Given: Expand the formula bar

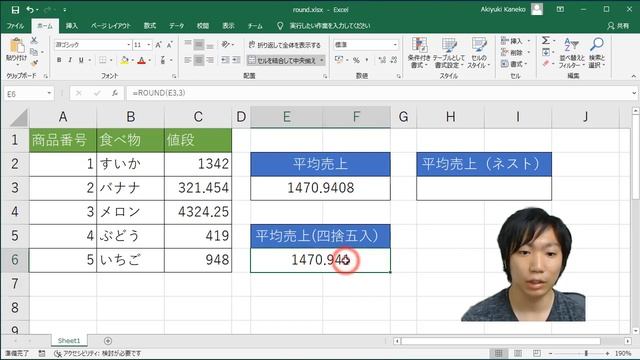Looking at the screenshot, I should pos(633,93).
